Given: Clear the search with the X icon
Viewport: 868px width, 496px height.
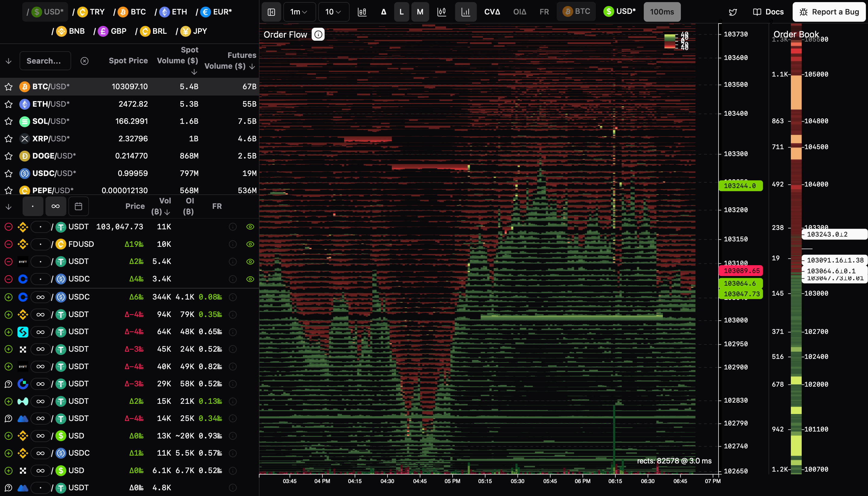Looking at the screenshot, I should [x=84, y=61].
